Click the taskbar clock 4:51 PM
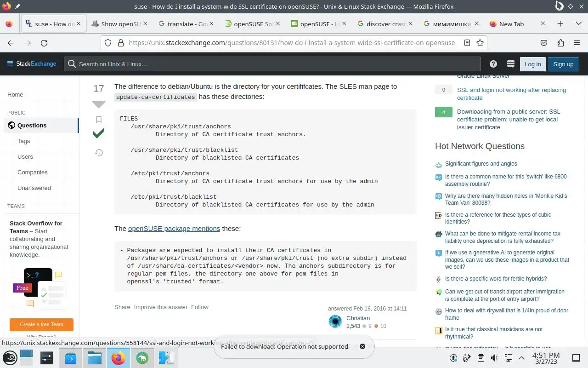Viewport: 588px width, 368px height. tap(546, 358)
